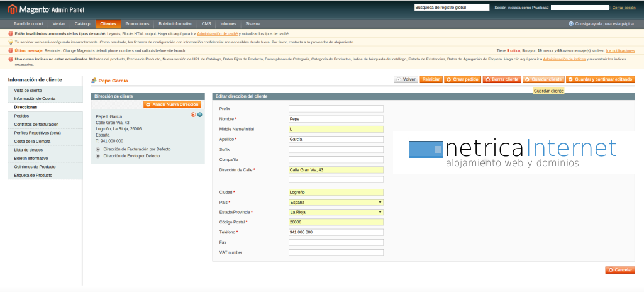Click the 'T: 941 000 000' line
644x292 pixels.
(109, 141)
